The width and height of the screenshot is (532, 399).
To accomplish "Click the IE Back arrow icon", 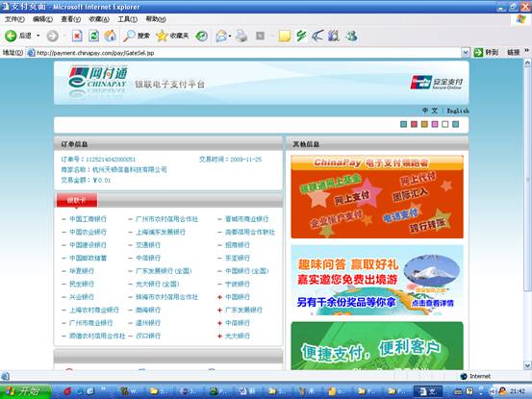I will pos(11,36).
